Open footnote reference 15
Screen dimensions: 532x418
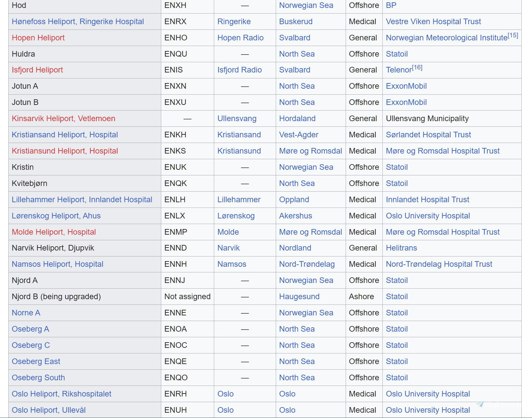[513, 35]
